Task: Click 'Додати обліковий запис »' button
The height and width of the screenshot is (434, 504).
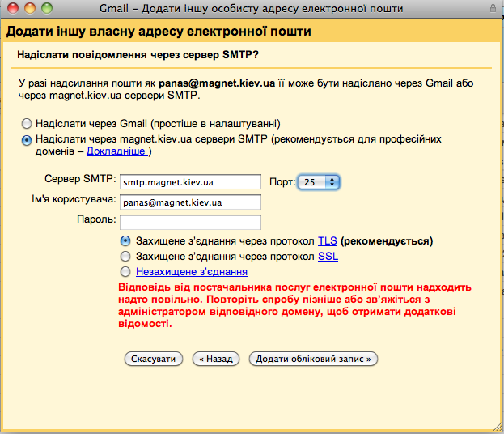Action: [x=314, y=358]
